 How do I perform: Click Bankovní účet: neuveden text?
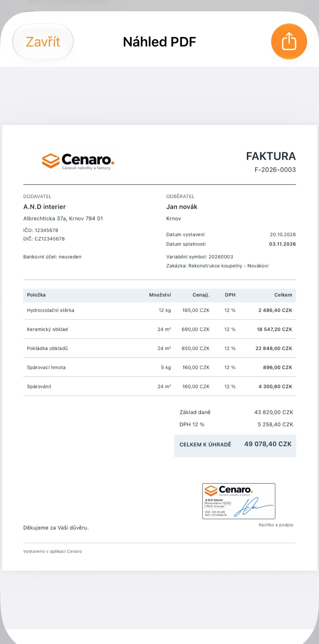point(52,257)
